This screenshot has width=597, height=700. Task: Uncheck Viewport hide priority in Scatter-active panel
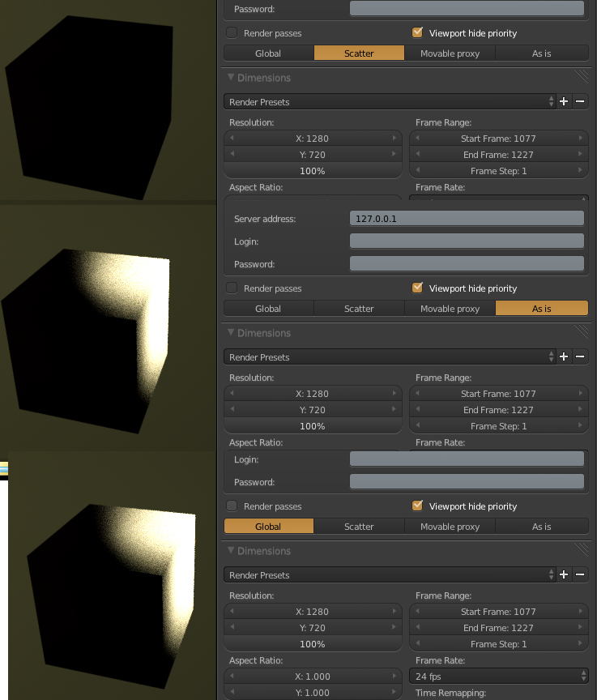[418, 32]
